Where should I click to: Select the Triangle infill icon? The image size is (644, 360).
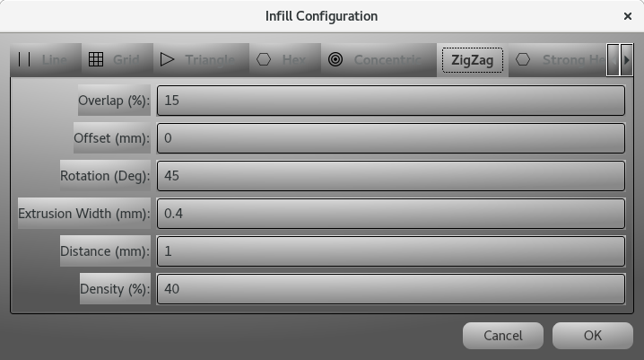[x=168, y=60]
